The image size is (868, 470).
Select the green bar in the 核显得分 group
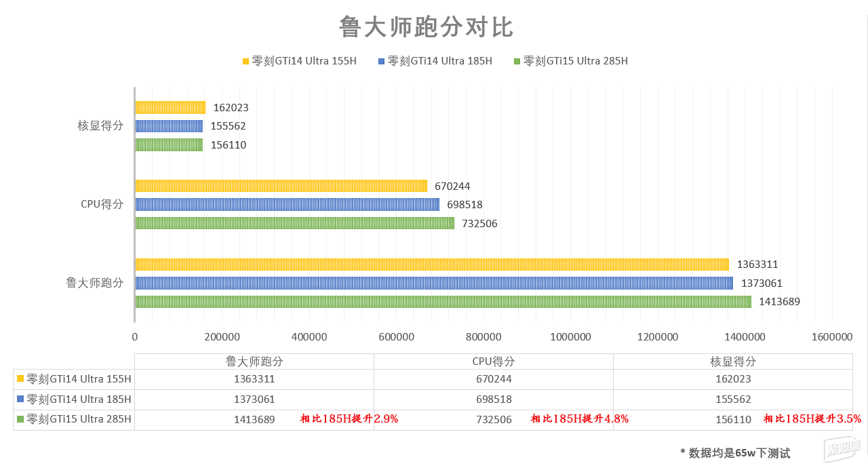(169, 144)
